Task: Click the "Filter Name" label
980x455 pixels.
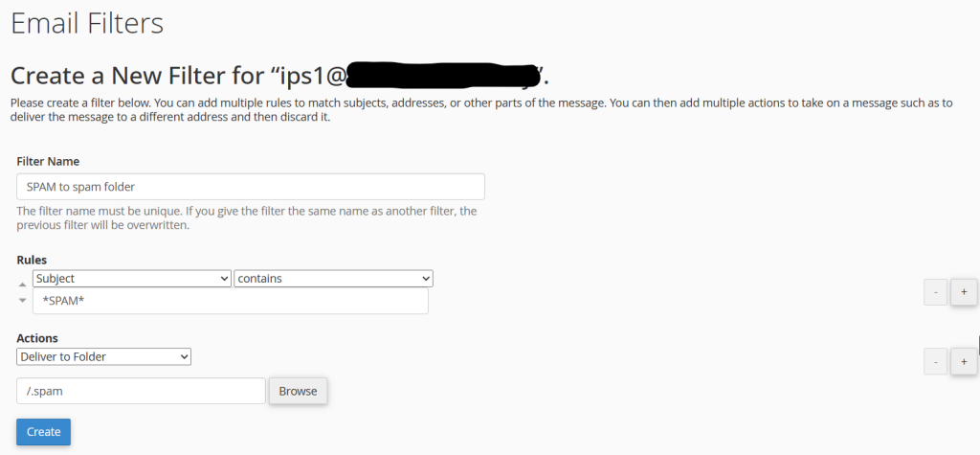Action: tap(48, 161)
